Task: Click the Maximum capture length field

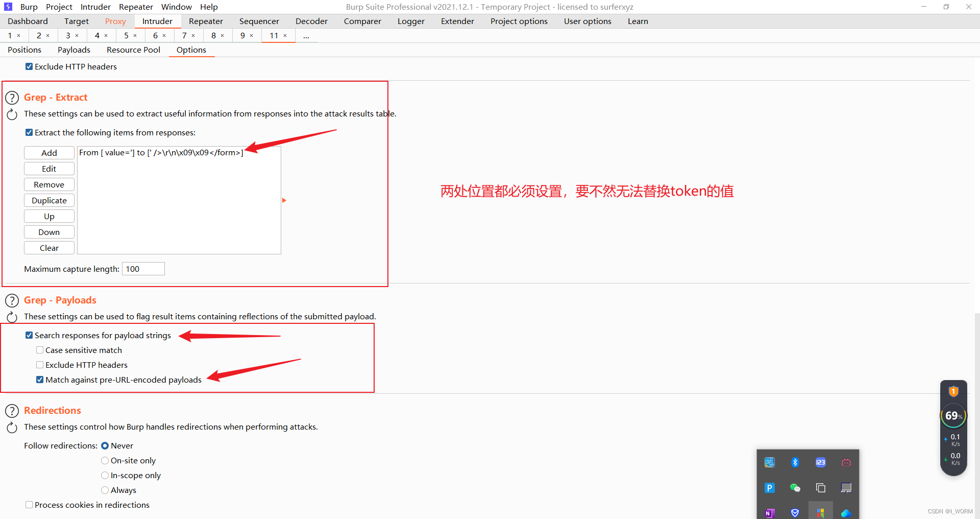Action: [x=143, y=269]
